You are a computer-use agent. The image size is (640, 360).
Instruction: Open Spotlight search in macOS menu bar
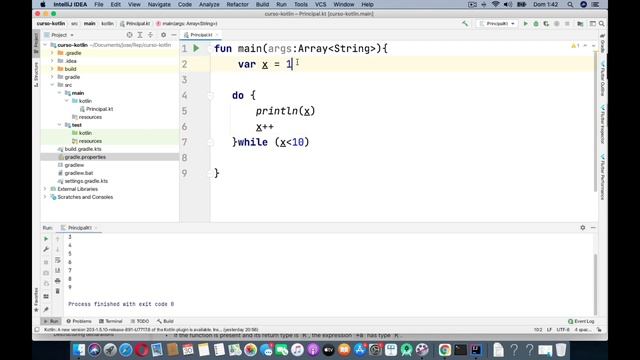(570, 4)
